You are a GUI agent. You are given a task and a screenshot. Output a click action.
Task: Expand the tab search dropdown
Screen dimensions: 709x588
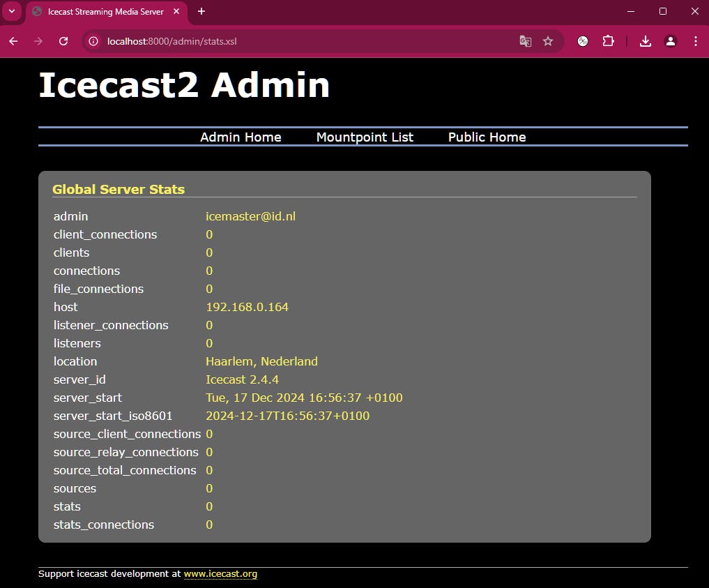[13, 11]
